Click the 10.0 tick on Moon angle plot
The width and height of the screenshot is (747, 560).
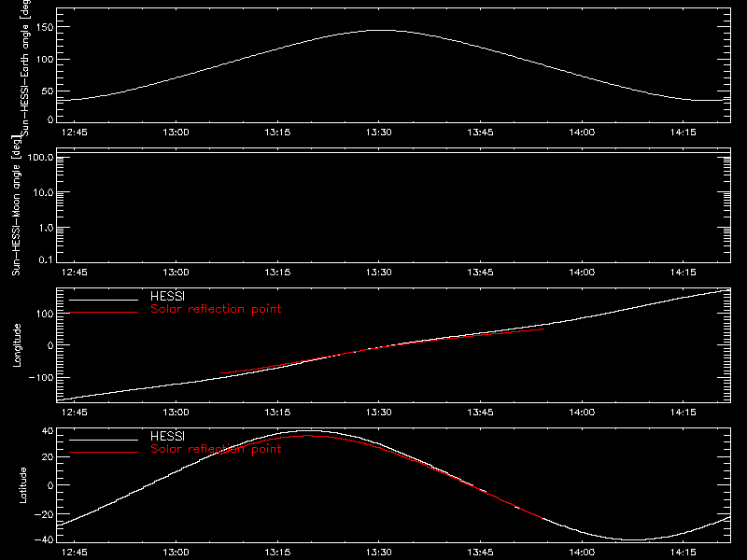(43, 192)
